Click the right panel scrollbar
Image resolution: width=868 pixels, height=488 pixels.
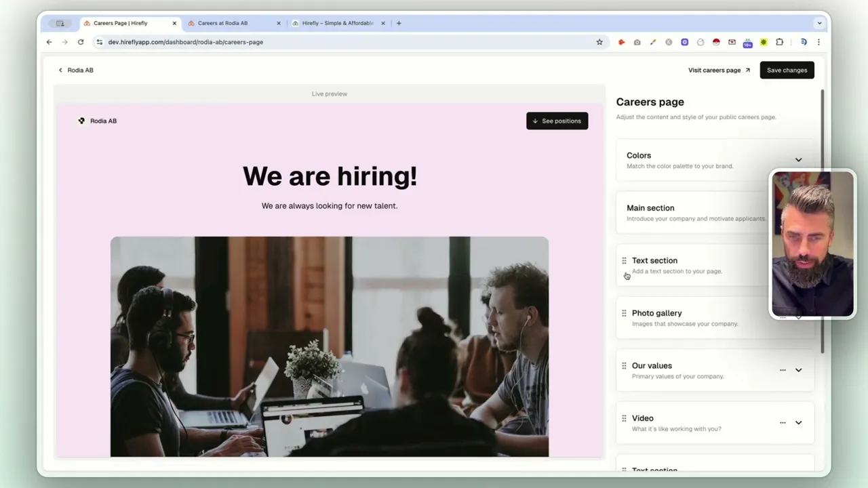(823, 220)
